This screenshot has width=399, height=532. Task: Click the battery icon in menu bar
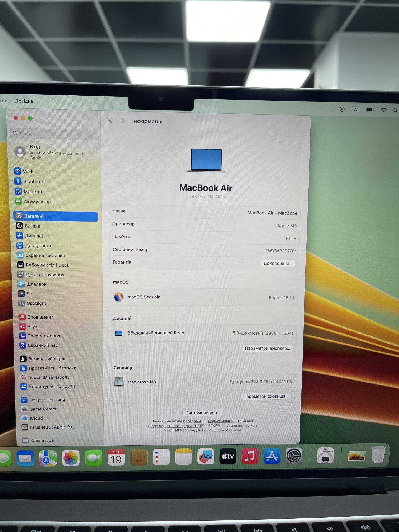click(370, 110)
